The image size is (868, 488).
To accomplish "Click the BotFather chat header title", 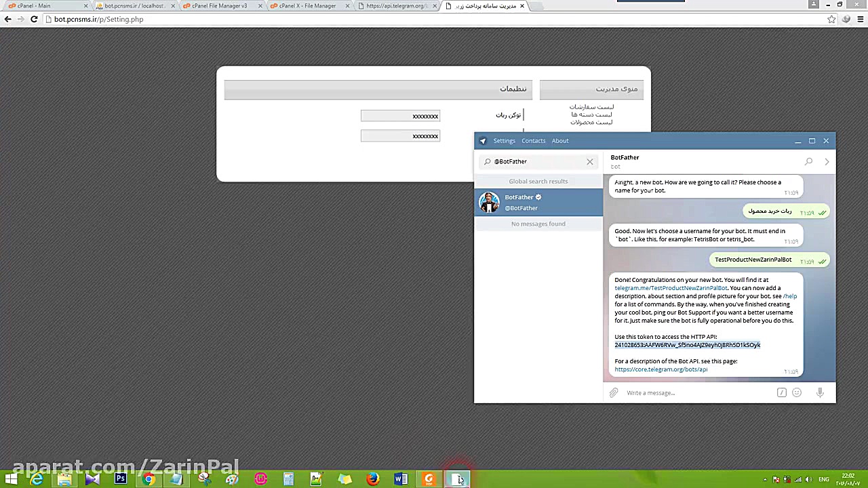I will 625,157.
